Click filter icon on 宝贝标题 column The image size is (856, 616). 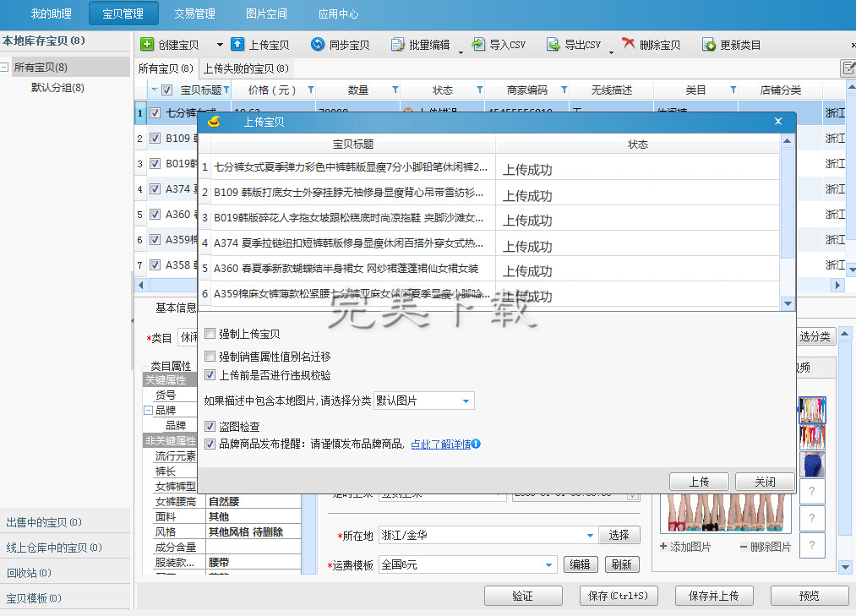coord(226,90)
